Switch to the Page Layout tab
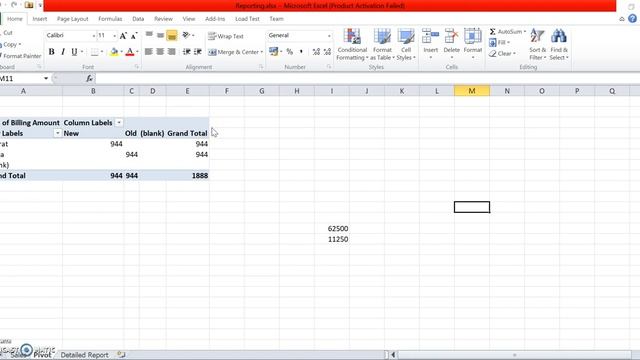Viewport: 640px width, 360px height. pos(73,19)
